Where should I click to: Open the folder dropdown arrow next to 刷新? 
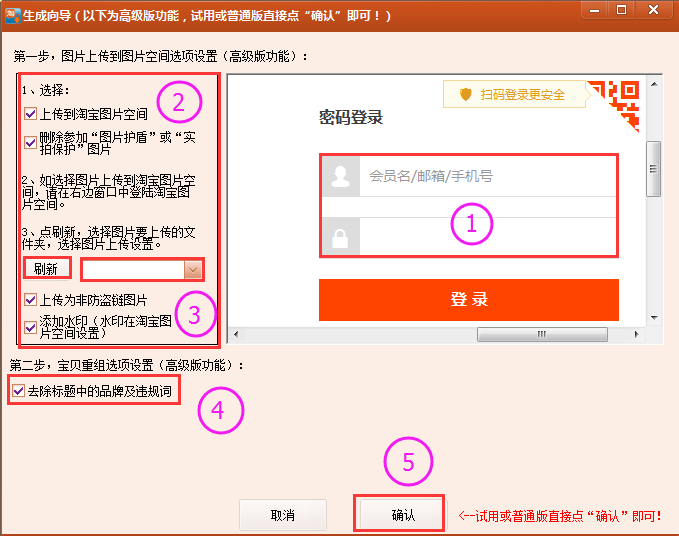pos(193,270)
